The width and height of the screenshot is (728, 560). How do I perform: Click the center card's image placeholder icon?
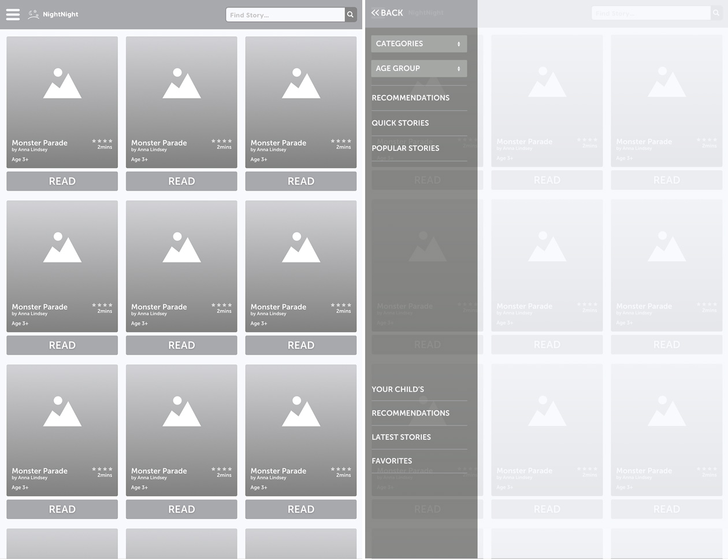181,248
